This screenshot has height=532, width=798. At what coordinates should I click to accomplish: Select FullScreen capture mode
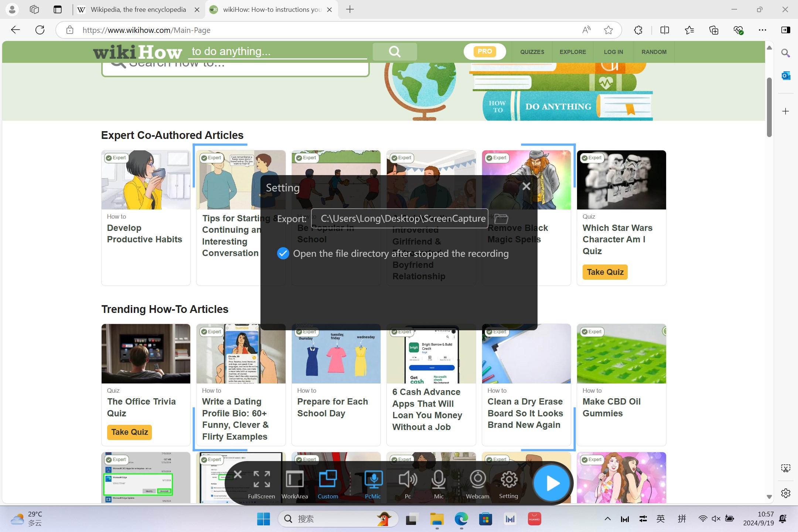coord(261,484)
